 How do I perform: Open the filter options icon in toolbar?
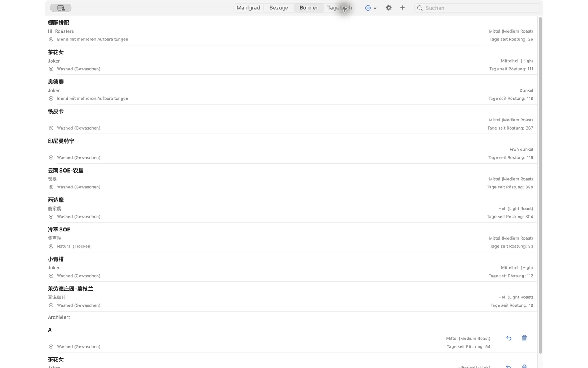click(368, 8)
